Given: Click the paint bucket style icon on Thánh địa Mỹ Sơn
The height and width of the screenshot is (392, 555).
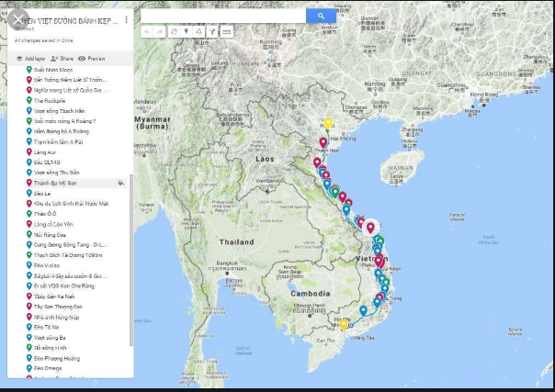Looking at the screenshot, I should 121,183.
